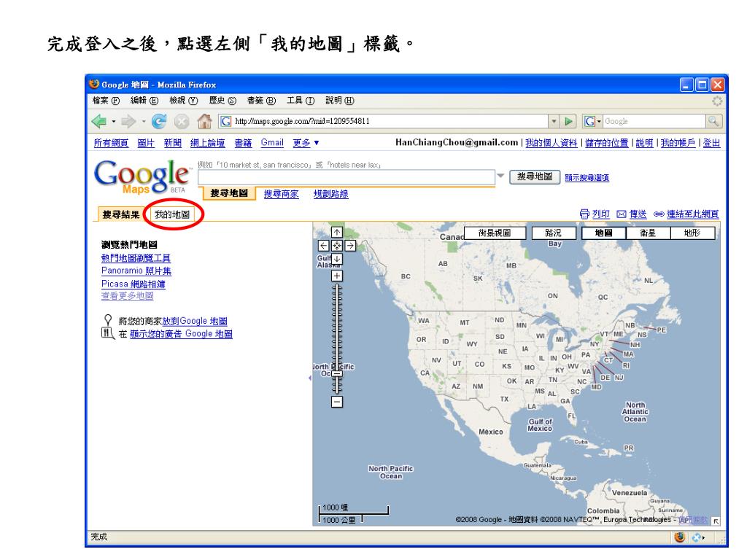Open the Back button history dropdown
This screenshot has width=747, height=560.
click(x=113, y=122)
